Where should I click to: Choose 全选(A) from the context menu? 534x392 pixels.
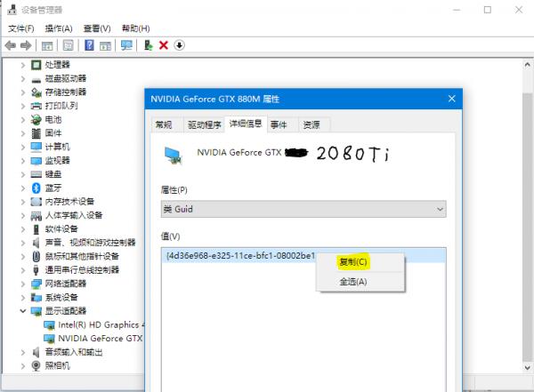tap(353, 282)
